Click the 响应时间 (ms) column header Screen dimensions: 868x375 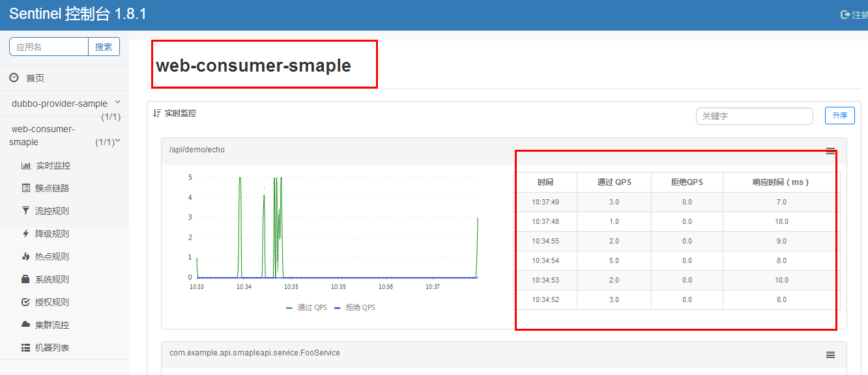(781, 182)
